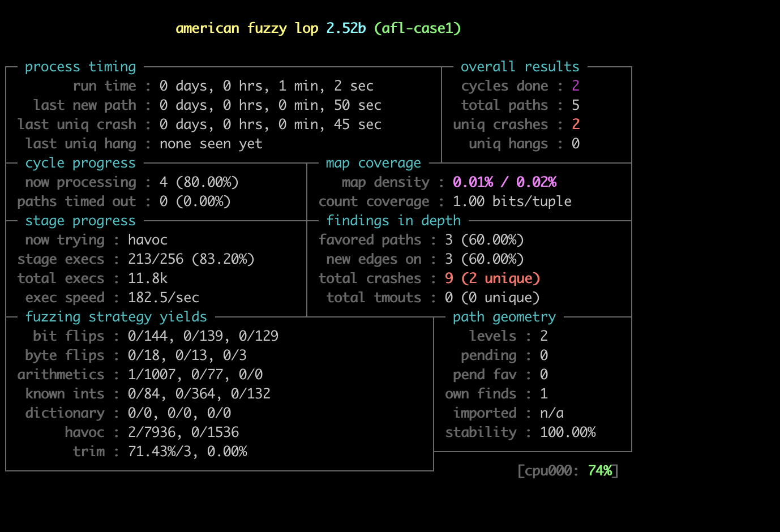
Task: Click the 'map coverage' section header
Action: (x=374, y=163)
